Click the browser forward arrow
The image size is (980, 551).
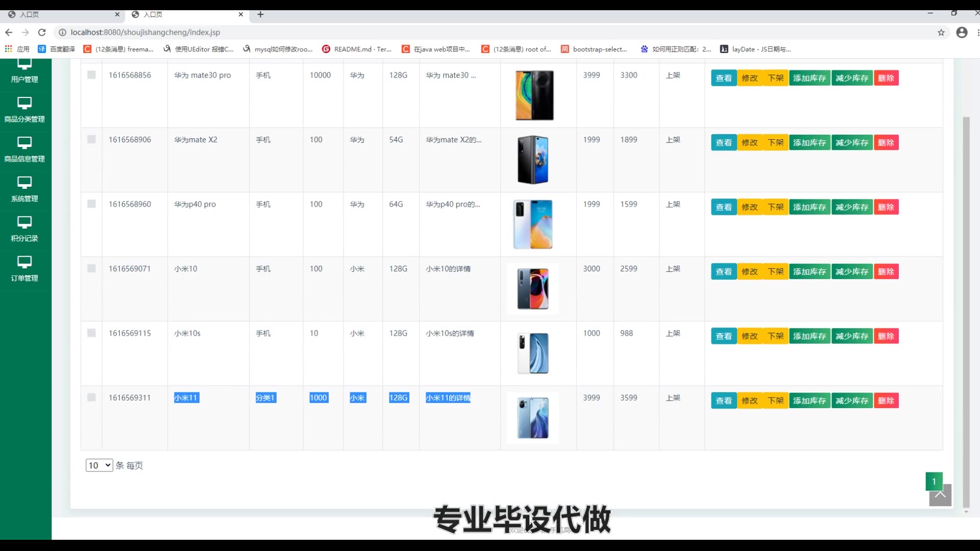point(25,32)
